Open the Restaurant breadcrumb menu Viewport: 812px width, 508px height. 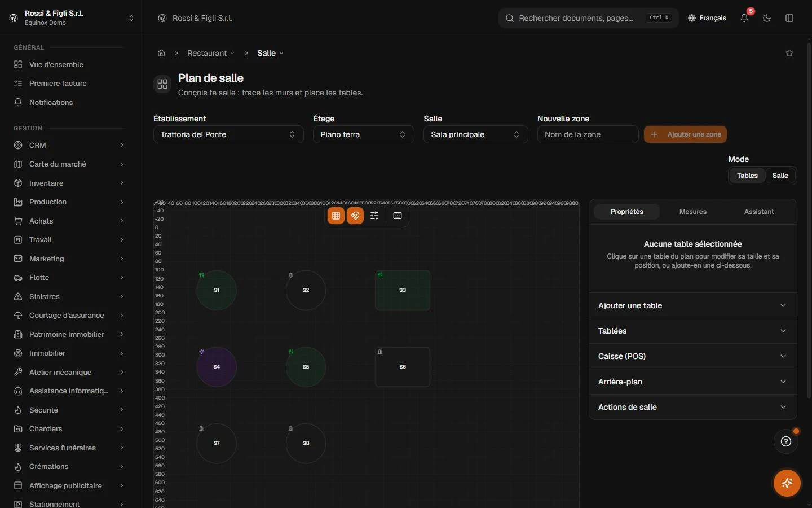click(211, 53)
